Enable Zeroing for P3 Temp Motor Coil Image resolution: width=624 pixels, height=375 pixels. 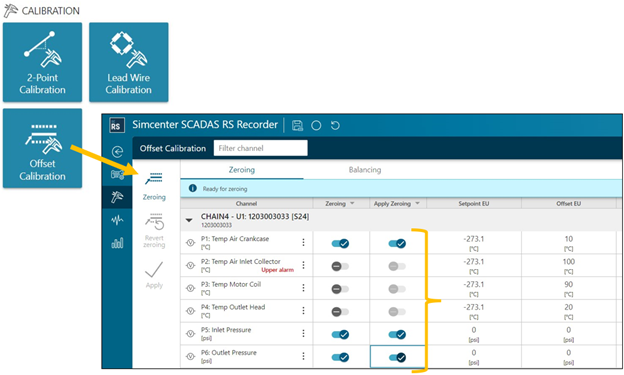pos(340,289)
